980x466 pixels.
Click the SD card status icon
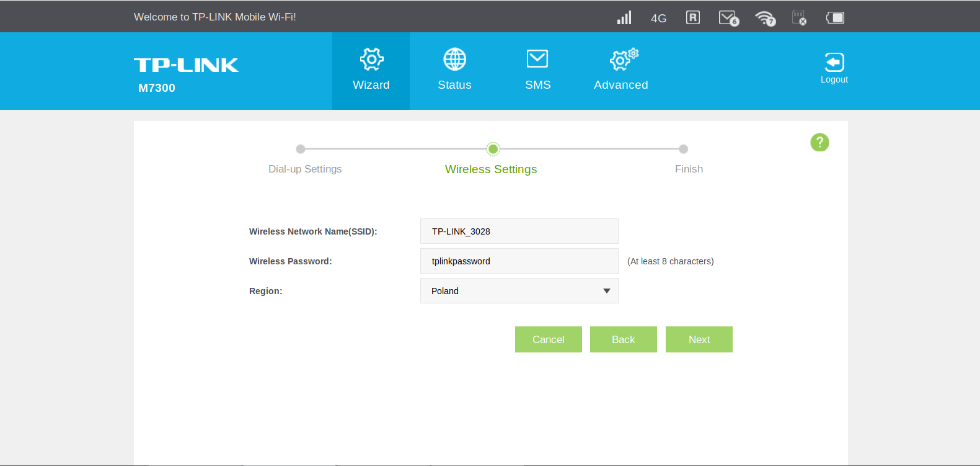coord(800,17)
